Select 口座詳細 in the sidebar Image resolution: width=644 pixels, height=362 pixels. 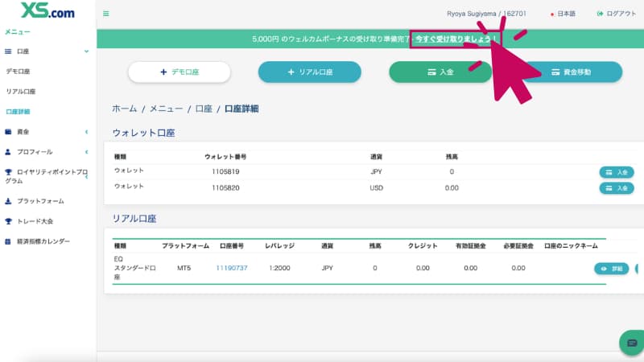[18, 112]
